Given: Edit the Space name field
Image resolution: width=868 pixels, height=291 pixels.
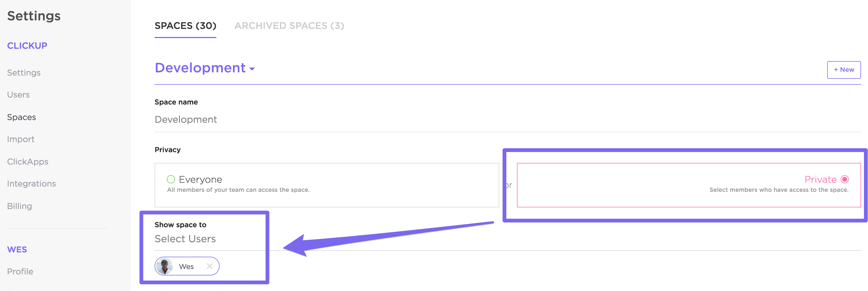Looking at the screenshot, I should [186, 120].
